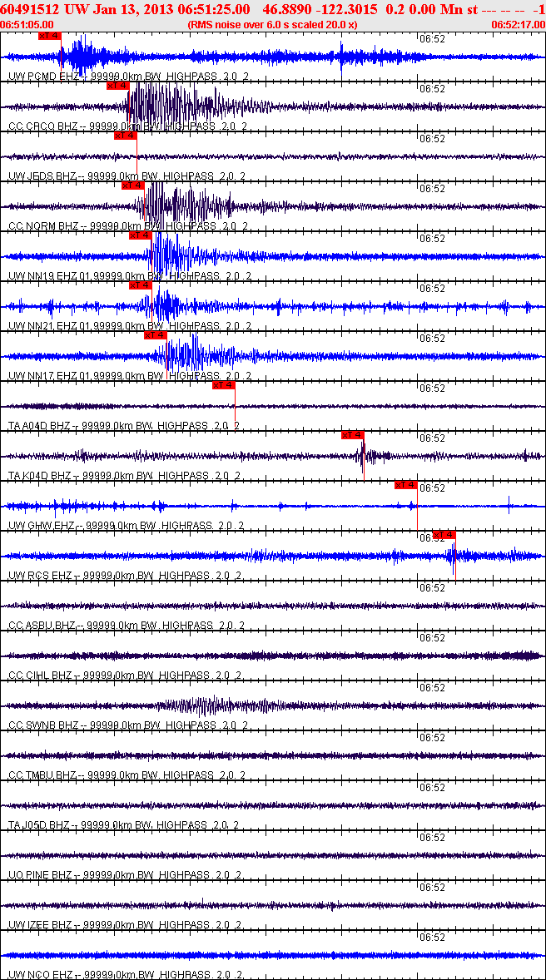
Task: Click the 06:52 time label on the SWNB trace
Action: pos(432,687)
